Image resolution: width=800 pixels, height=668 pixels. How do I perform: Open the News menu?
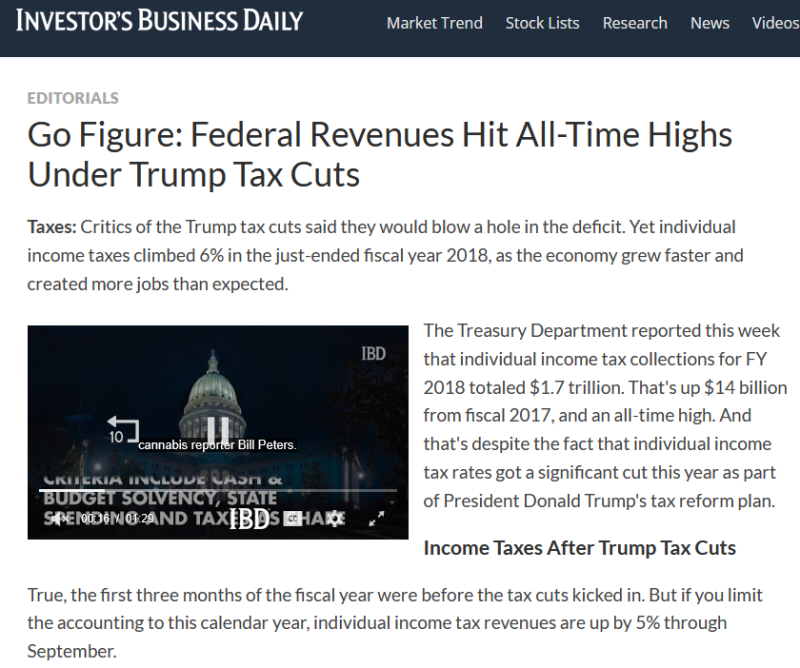pyautogui.click(x=710, y=23)
